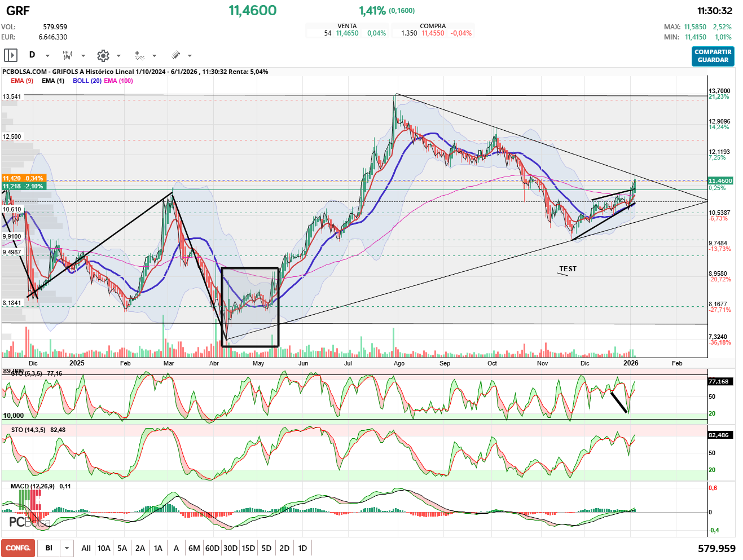This screenshot has height=560, width=743.
Task: Toggle the EMA (9) indicator label
Action: [22, 81]
